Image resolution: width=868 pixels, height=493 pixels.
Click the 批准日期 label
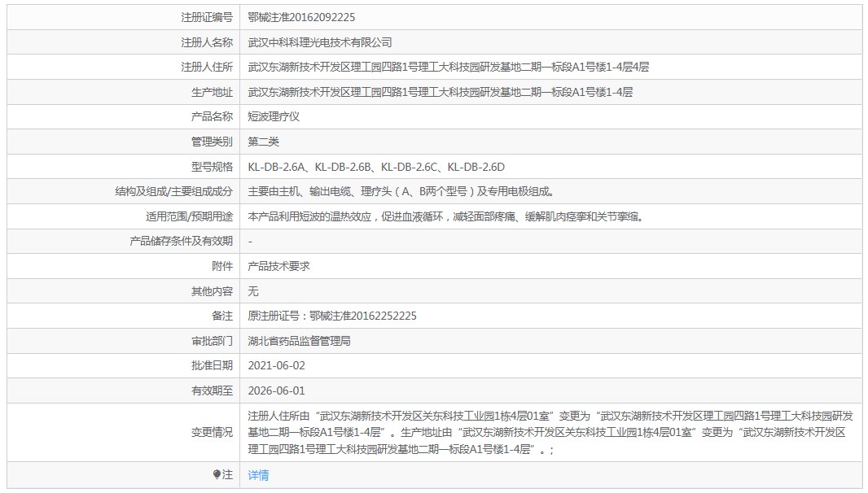(x=212, y=365)
